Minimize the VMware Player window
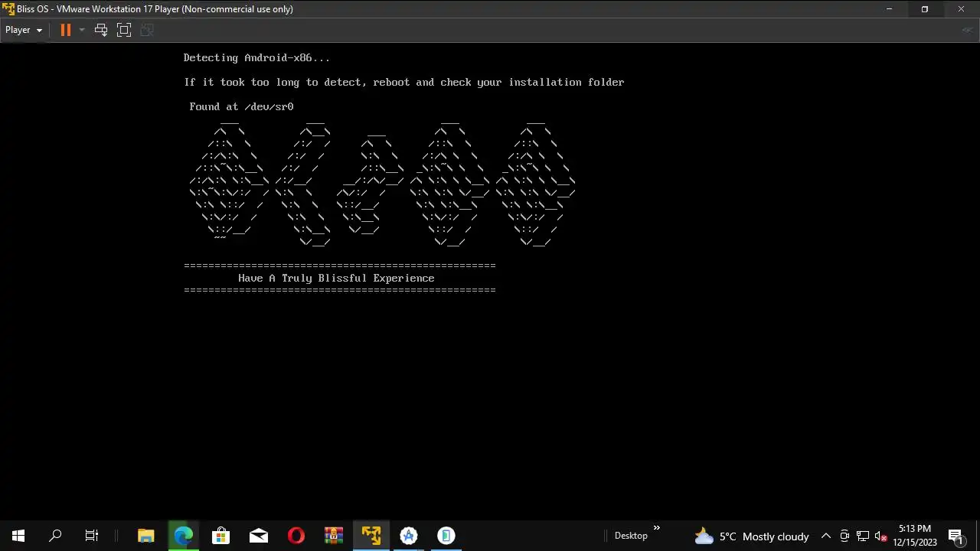Image resolution: width=980 pixels, height=551 pixels. pyautogui.click(x=889, y=9)
